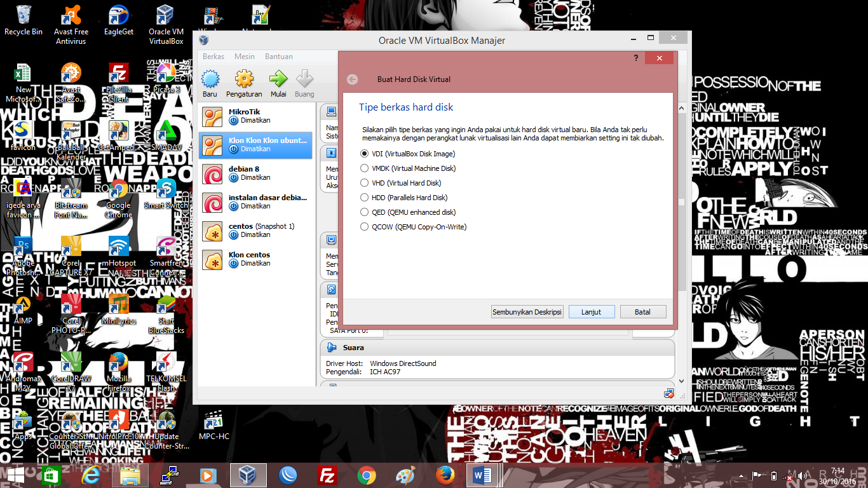Click the details pane down scroll arrow
The image size is (868, 488).
682,381
